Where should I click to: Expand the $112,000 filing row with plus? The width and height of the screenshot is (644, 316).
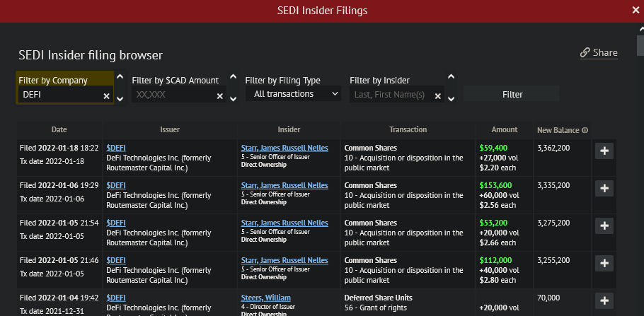coord(604,263)
